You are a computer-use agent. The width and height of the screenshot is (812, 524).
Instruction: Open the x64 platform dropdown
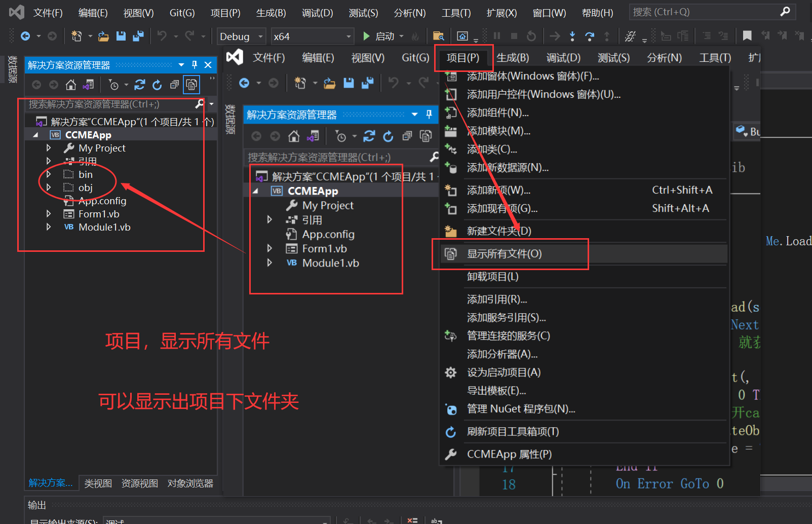coord(312,36)
